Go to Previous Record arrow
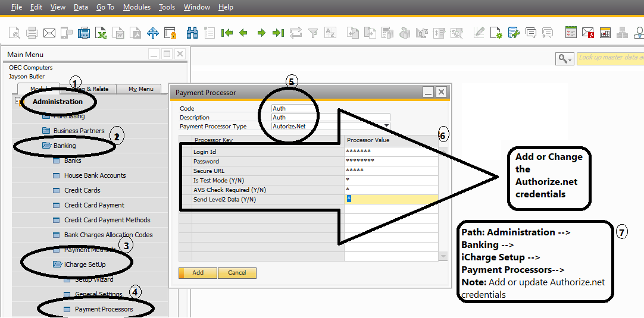Screen dimensions: 644x318 click(x=243, y=33)
